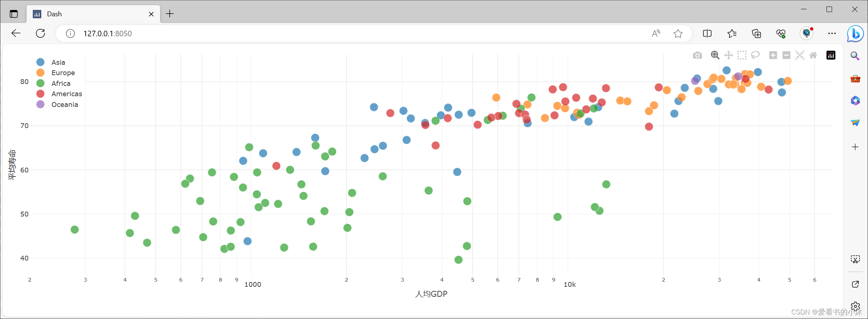The height and width of the screenshot is (319, 868).
Task: Open the sidebar paper plane Drop icon
Action: [855, 122]
